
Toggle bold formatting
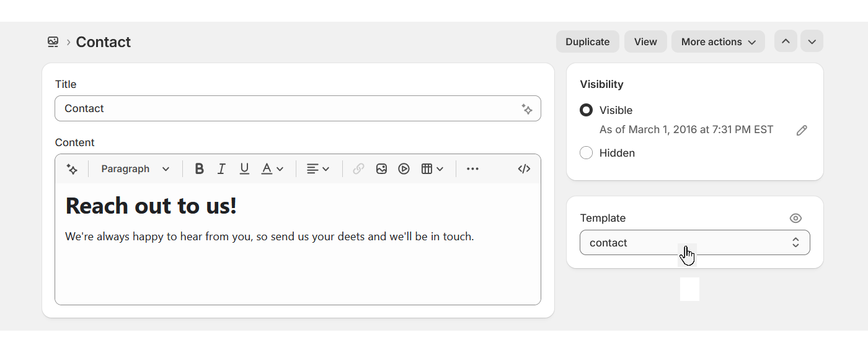point(199,169)
